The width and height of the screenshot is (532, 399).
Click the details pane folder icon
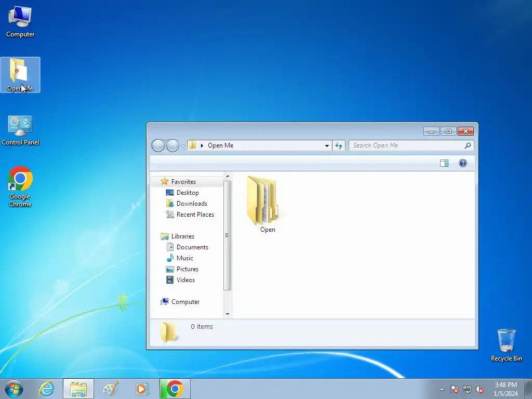tap(168, 332)
